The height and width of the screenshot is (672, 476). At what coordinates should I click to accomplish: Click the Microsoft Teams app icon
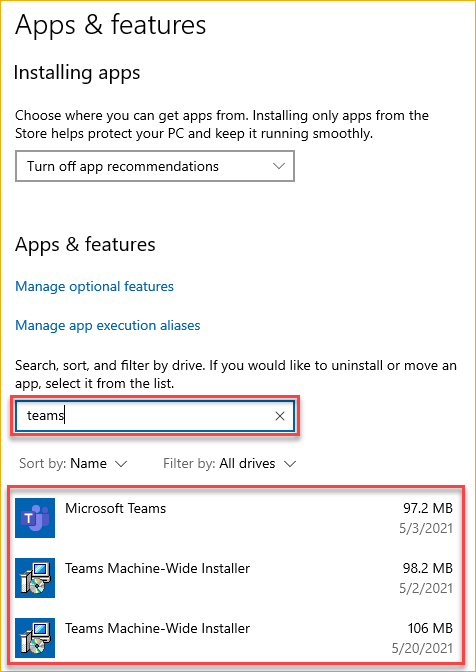(x=35, y=518)
